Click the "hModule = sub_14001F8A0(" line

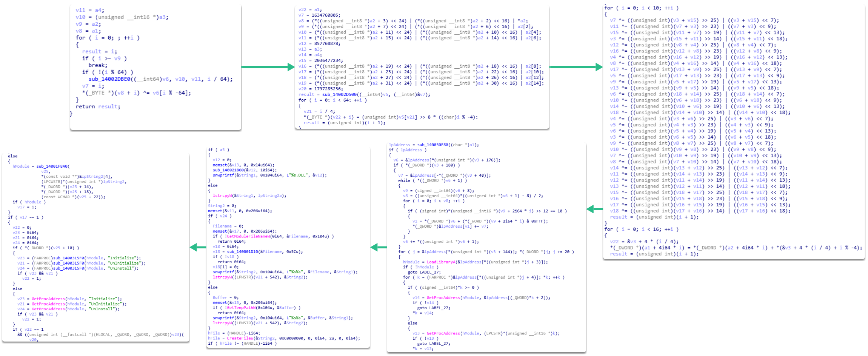point(41,166)
